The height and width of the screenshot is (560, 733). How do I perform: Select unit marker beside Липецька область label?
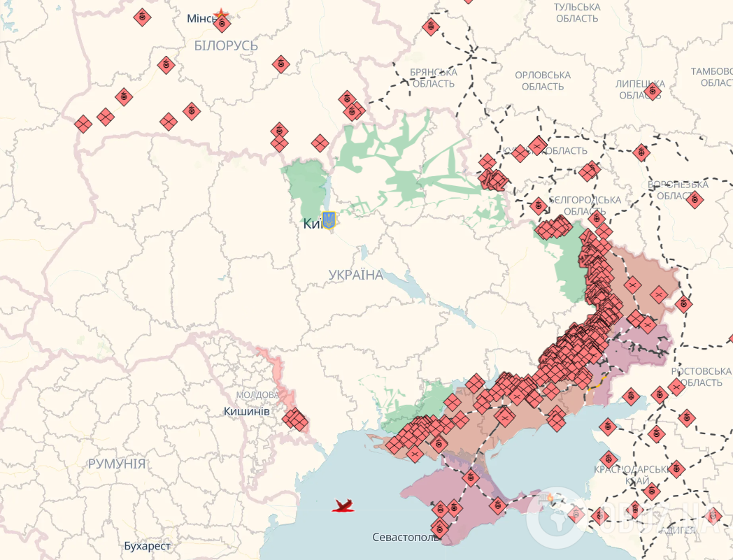pyautogui.click(x=653, y=90)
